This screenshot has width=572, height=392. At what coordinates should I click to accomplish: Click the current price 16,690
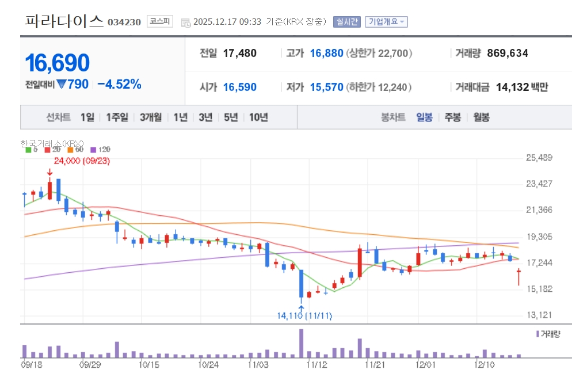coord(58,63)
